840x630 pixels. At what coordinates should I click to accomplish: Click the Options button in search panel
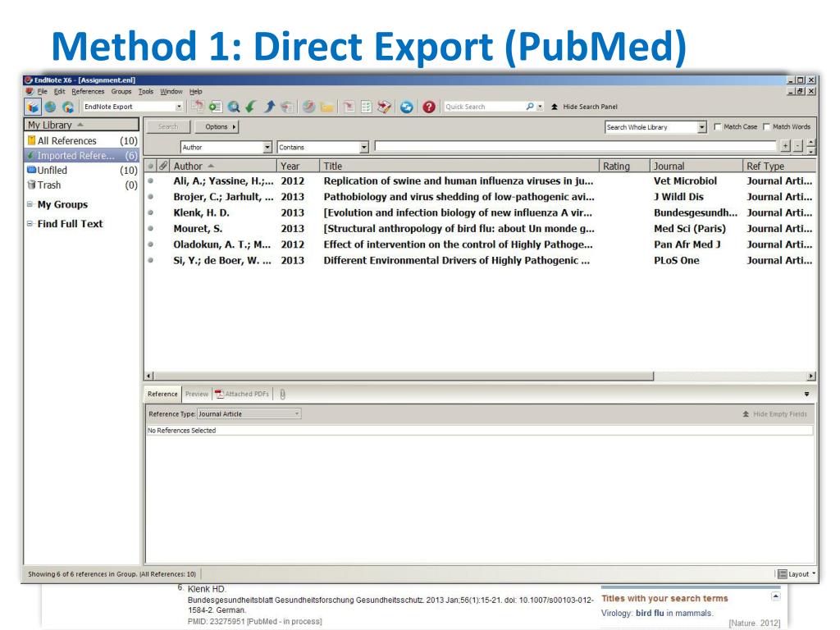217,127
